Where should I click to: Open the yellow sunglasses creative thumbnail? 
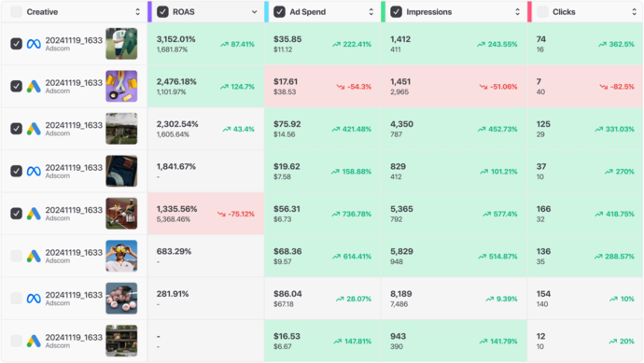point(121,256)
